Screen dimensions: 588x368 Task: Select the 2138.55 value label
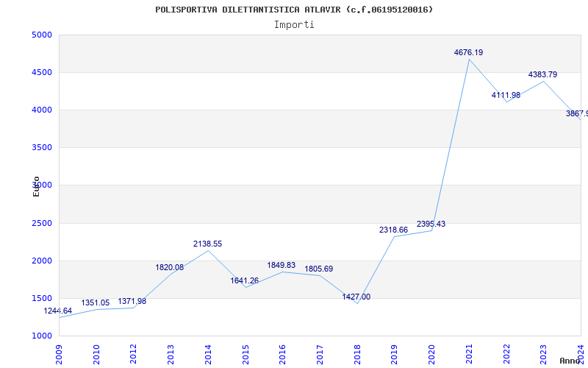click(x=207, y=244)
